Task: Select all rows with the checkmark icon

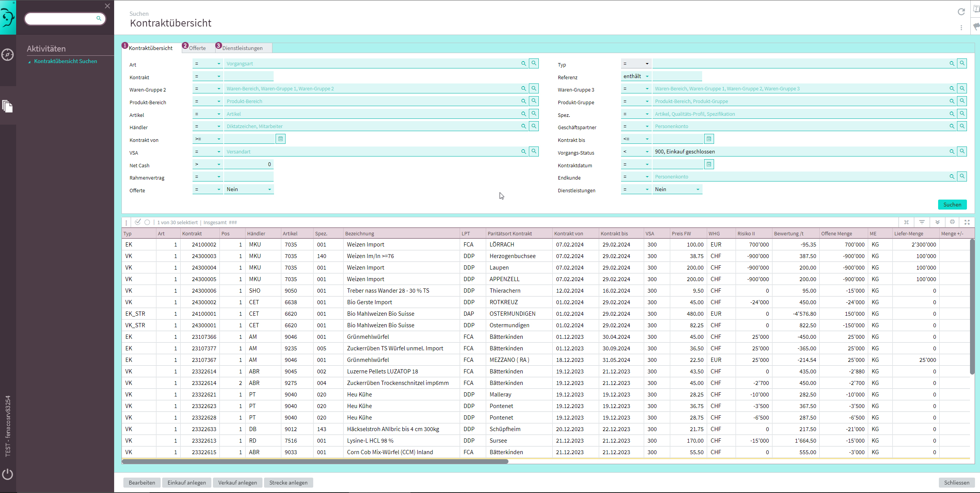Action: tap(138, 222)
